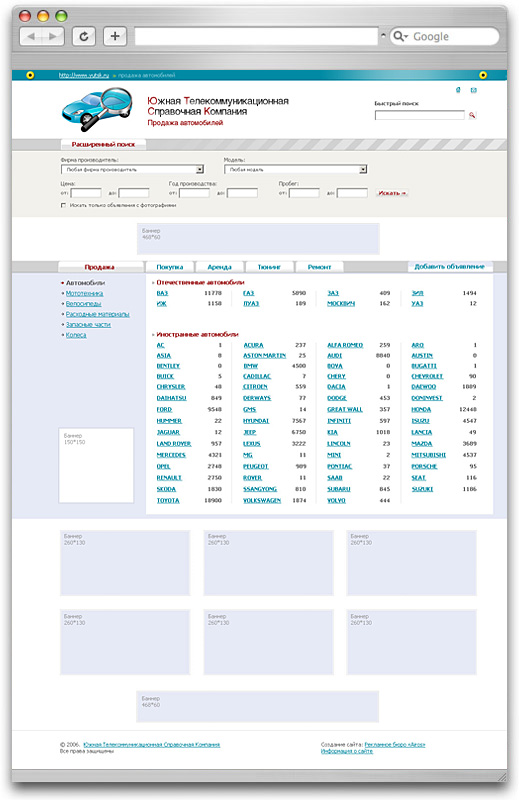Click the 150*150 banner in sidebar

(x=96, y=465)
